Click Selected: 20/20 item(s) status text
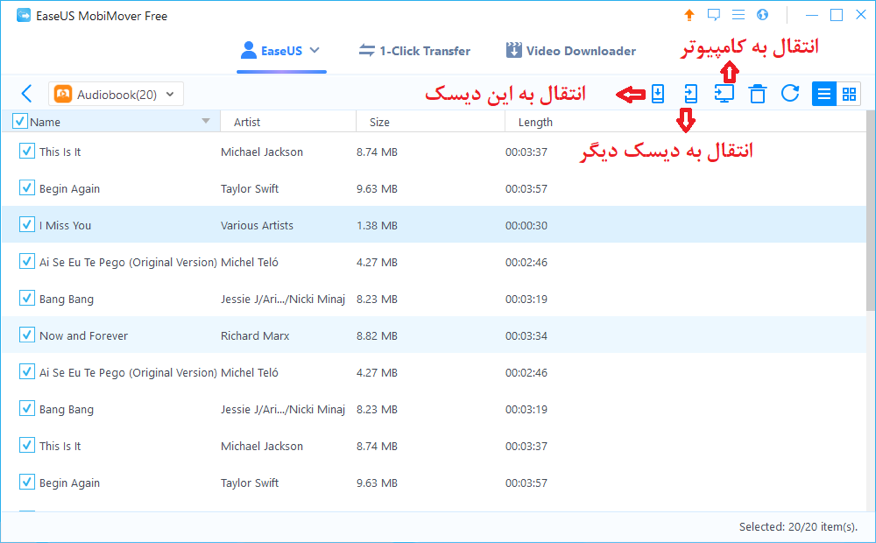The height and width of the screenshot is (543, 876). pos(798,527)
